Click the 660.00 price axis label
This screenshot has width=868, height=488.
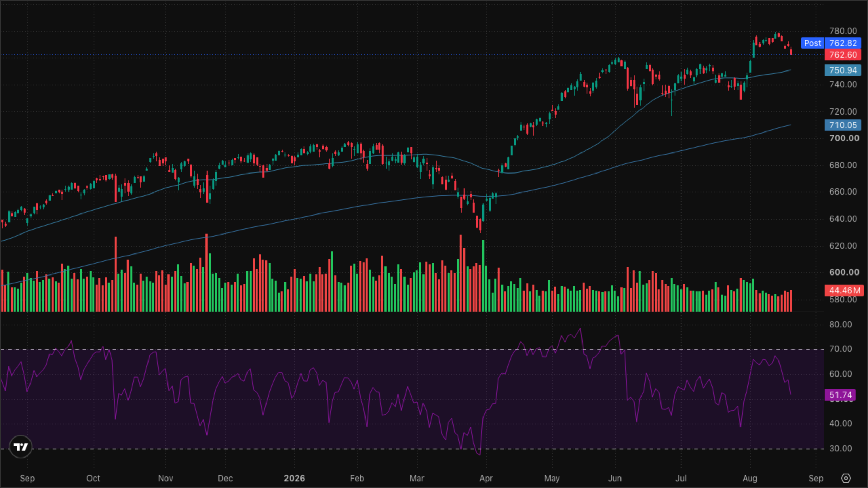point(843,191)
